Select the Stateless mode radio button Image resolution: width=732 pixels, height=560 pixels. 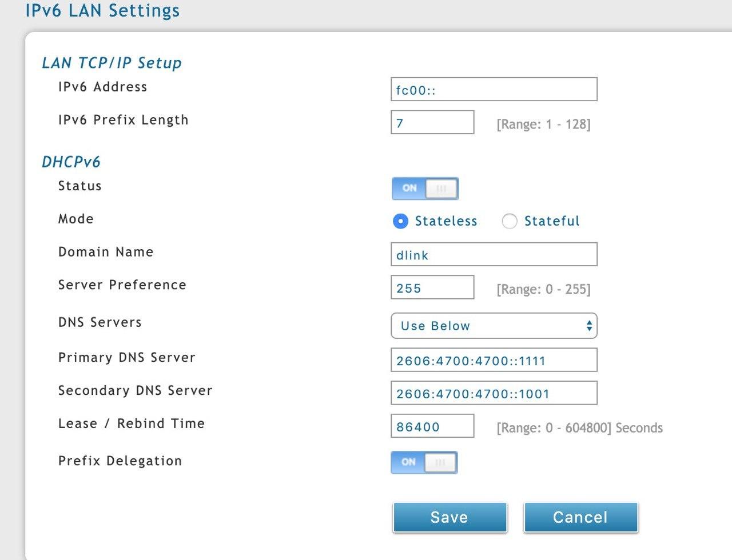point(401,221)
